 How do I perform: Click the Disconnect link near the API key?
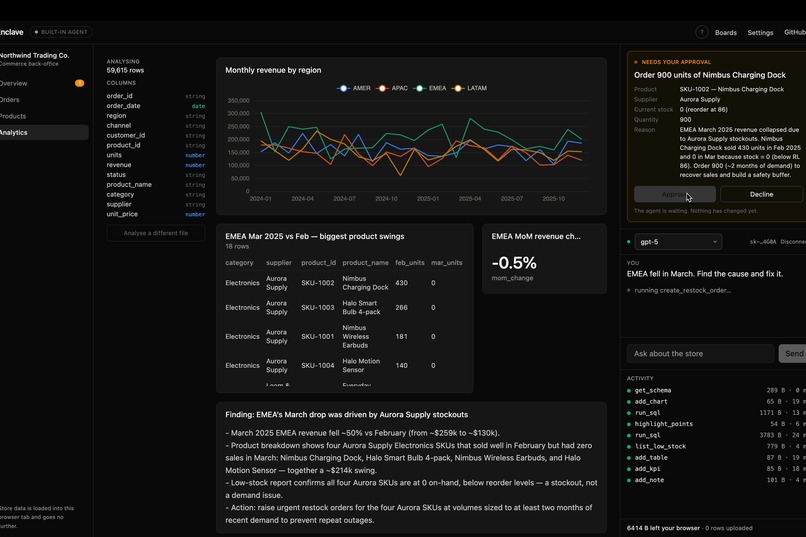[793, 242]
